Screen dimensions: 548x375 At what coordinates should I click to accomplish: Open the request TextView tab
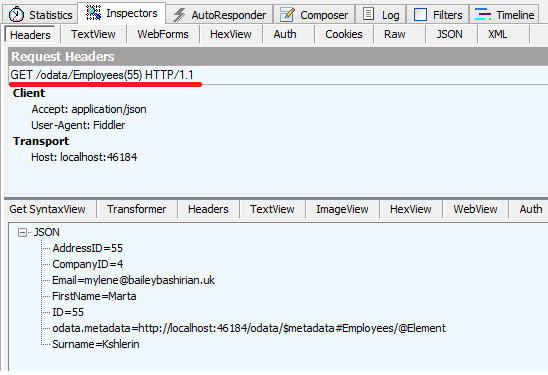[93, 34]
